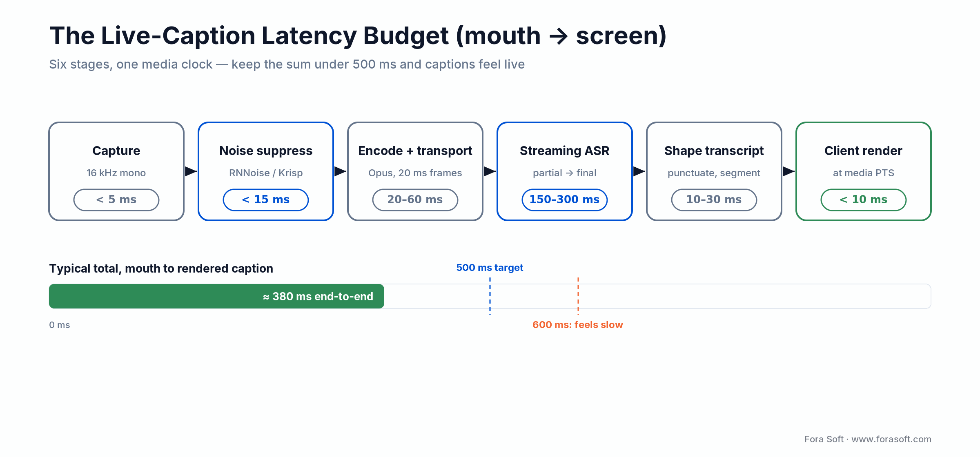
Task: Select 'at media PTS' text
Action: [x=864, y=173]
